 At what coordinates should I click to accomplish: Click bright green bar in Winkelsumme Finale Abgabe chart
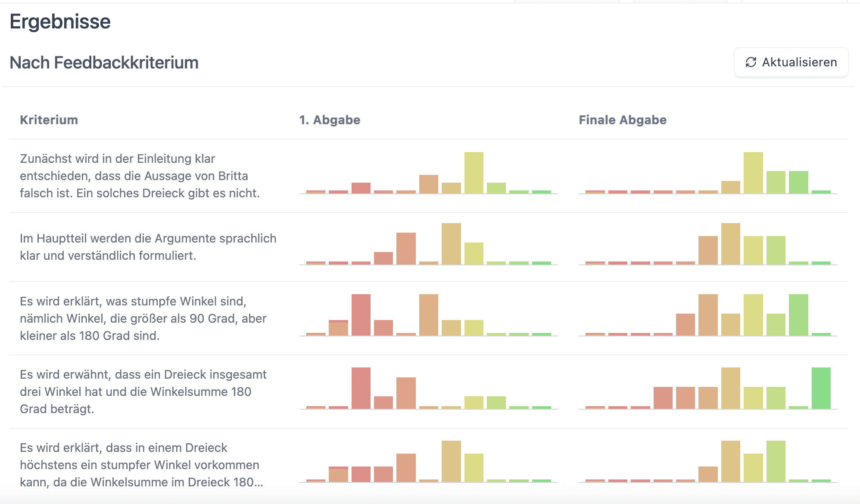pyautogui.click(x=821, y=388)
